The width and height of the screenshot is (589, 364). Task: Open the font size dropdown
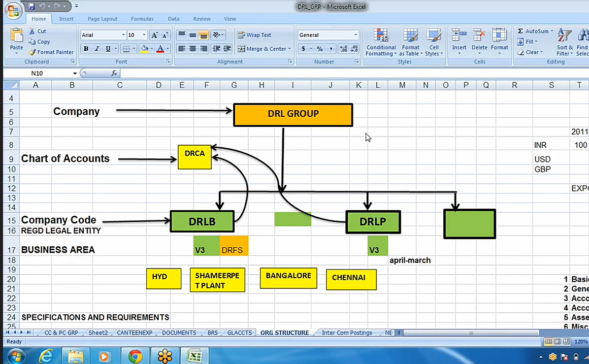[x=144, y=35]
